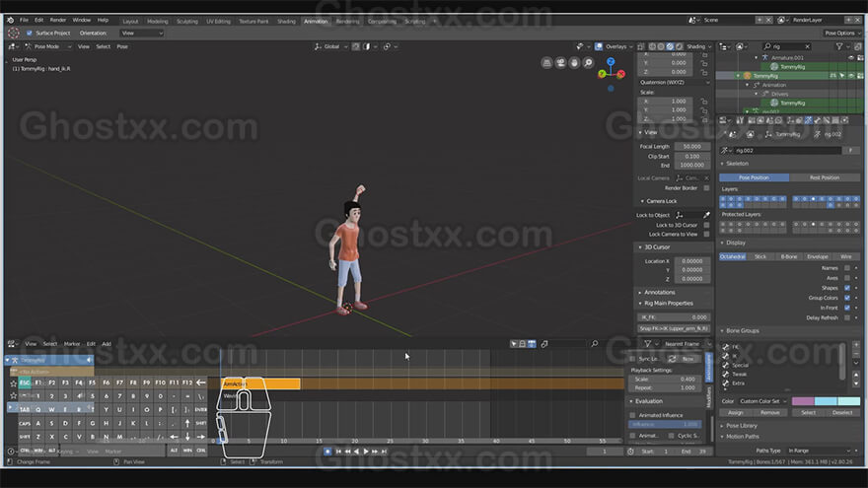Switch to the UV Editing workspace tab

click(x=218, y=22)
